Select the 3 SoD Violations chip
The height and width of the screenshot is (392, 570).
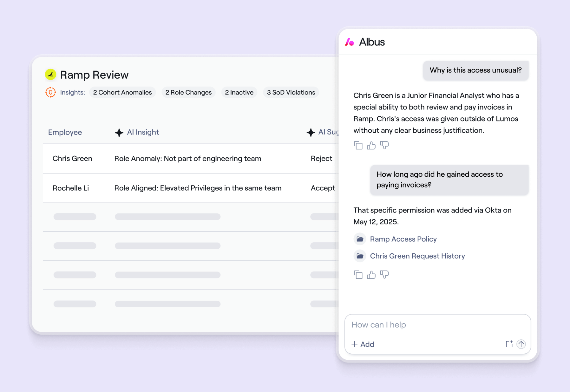(x=291, y=92)
